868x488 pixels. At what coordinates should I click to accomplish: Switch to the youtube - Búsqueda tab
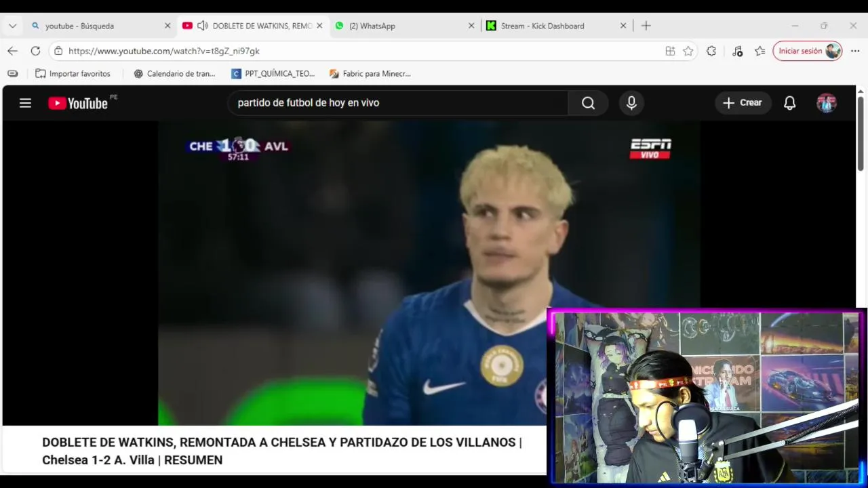100,26
